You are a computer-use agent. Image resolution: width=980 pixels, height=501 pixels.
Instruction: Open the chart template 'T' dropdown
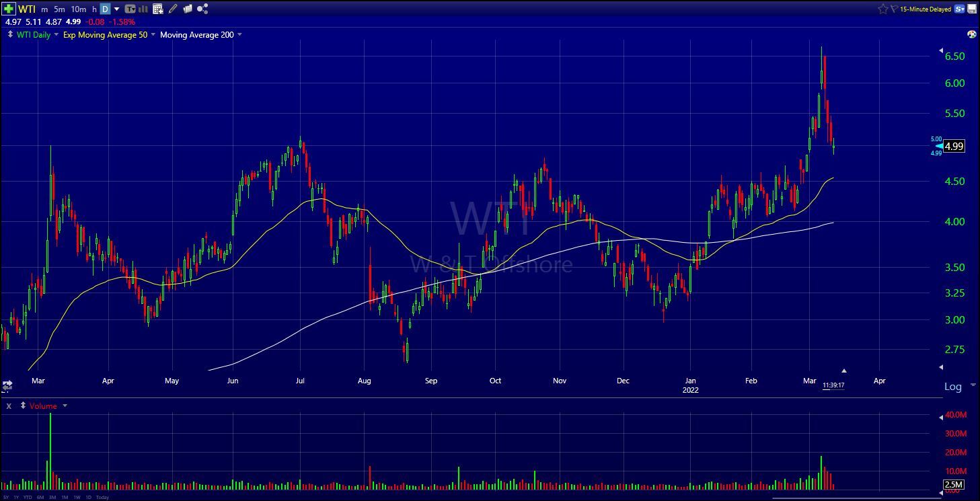(x=130, y=9)
